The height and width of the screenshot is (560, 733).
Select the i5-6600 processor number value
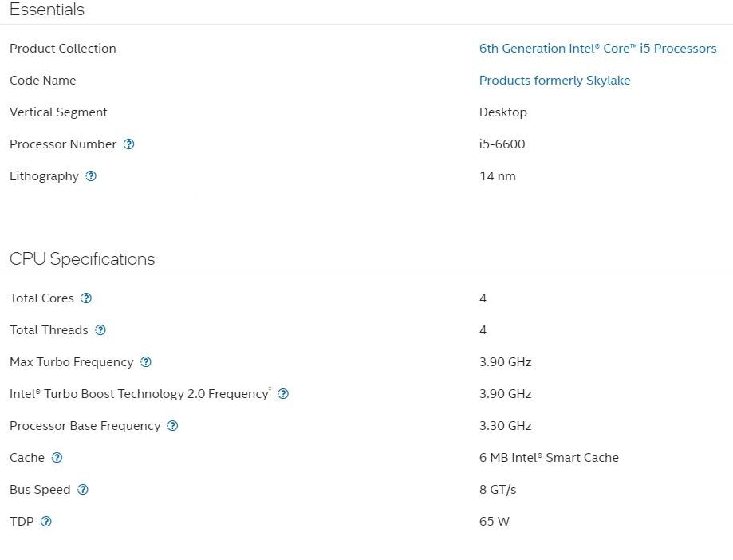coord(502,144)
